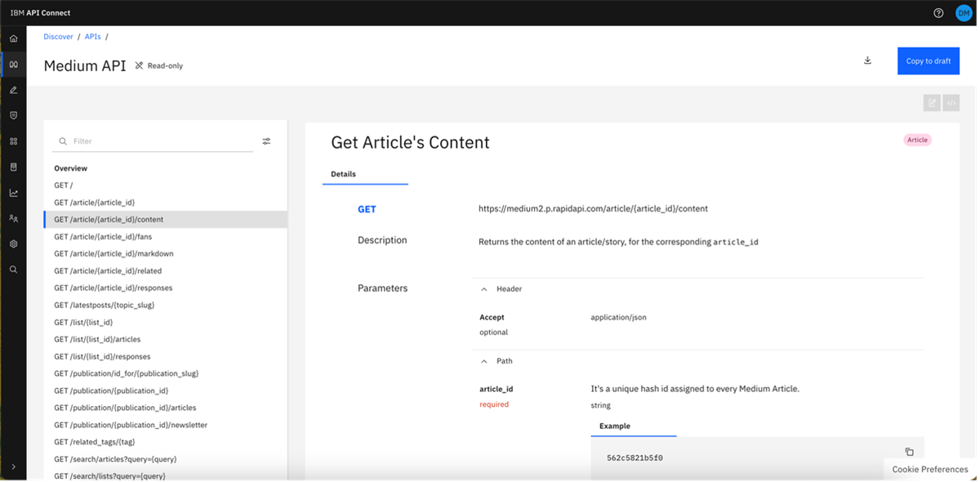Open the Develop pencil icon in sidebar
This screenshot has height=482, width=980.
13,90
